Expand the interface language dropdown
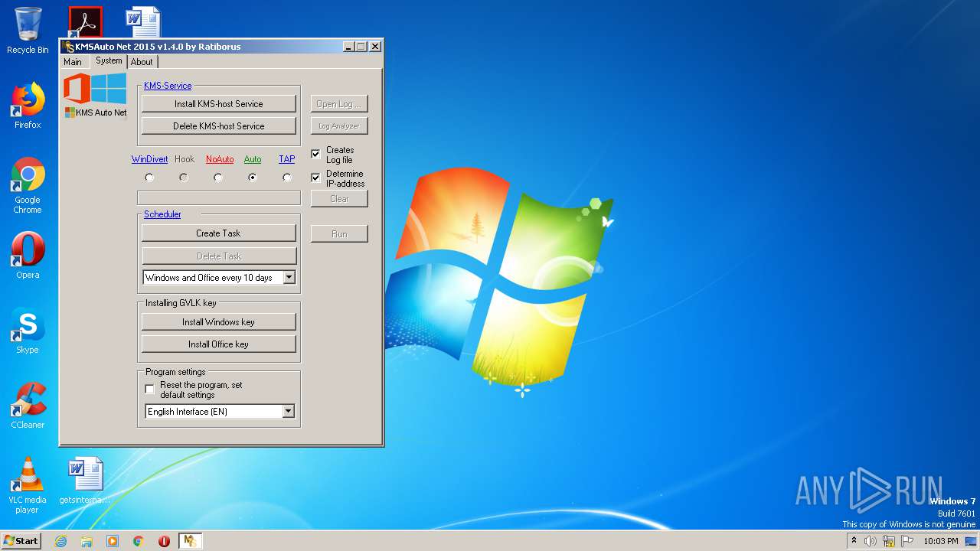Screen dimensions: 980x551 click(x=288, y=412)
